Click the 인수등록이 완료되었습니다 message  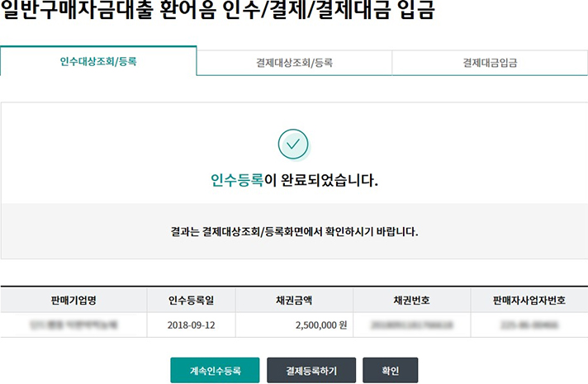tap(294, 180)
